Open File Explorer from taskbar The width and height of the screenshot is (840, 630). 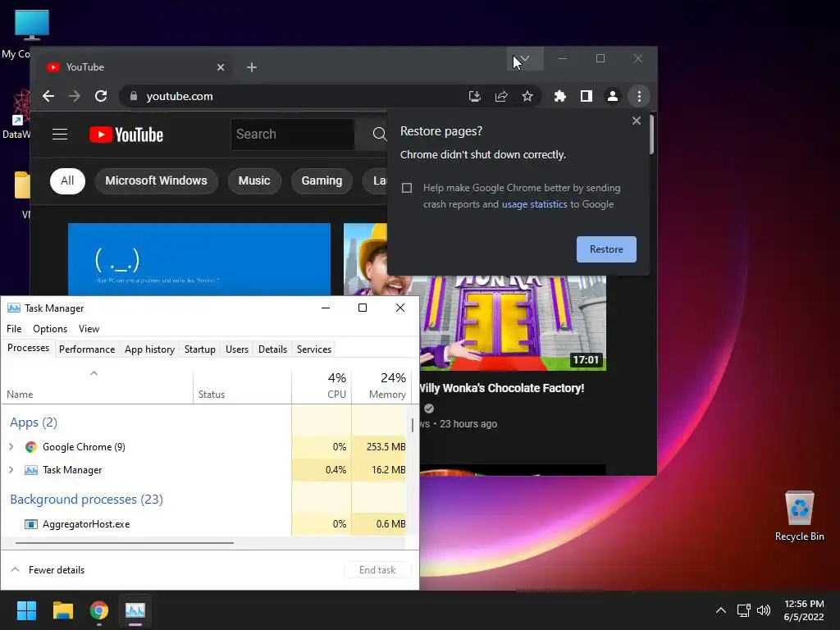pyautogui.click(x=62, y=610)
